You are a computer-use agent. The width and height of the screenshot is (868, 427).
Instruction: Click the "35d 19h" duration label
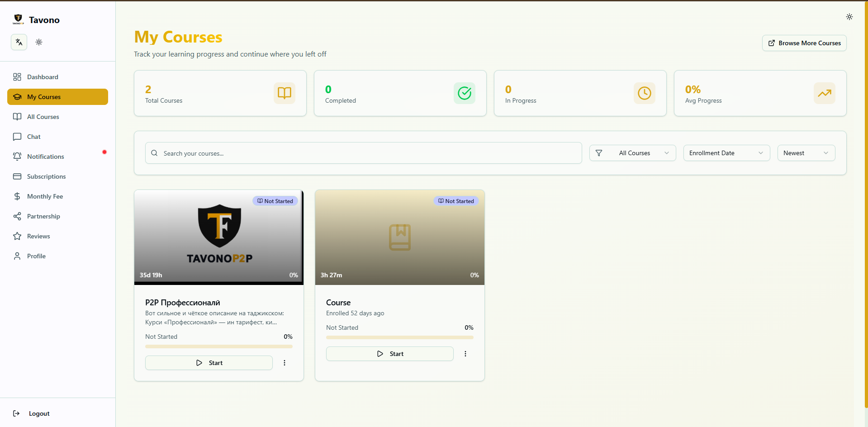151,275
